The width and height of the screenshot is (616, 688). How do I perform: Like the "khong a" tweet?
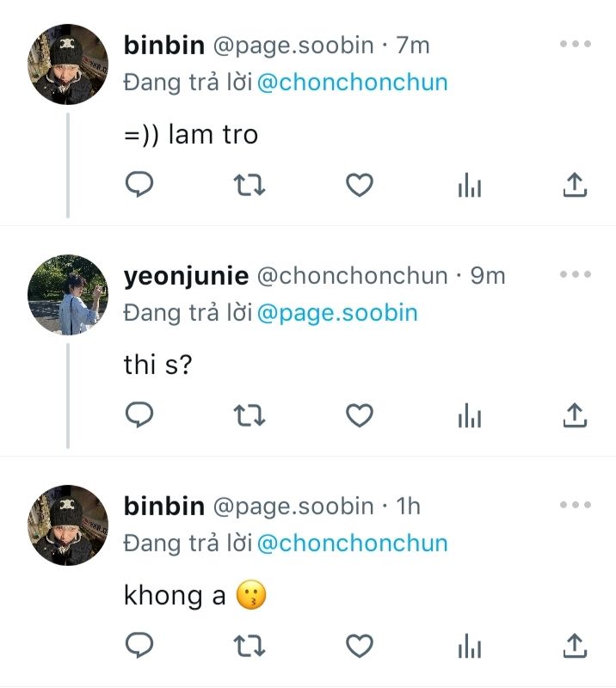pyautogui.click(x=359, y=645)
